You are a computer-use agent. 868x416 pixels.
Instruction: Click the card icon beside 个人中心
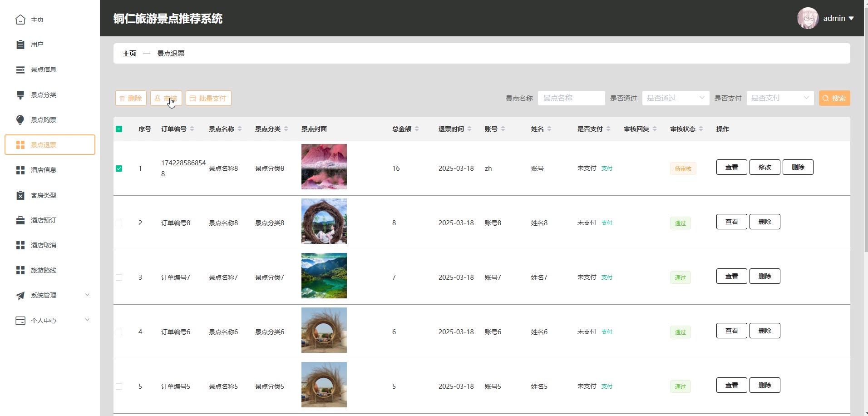[x=20, y=321]
